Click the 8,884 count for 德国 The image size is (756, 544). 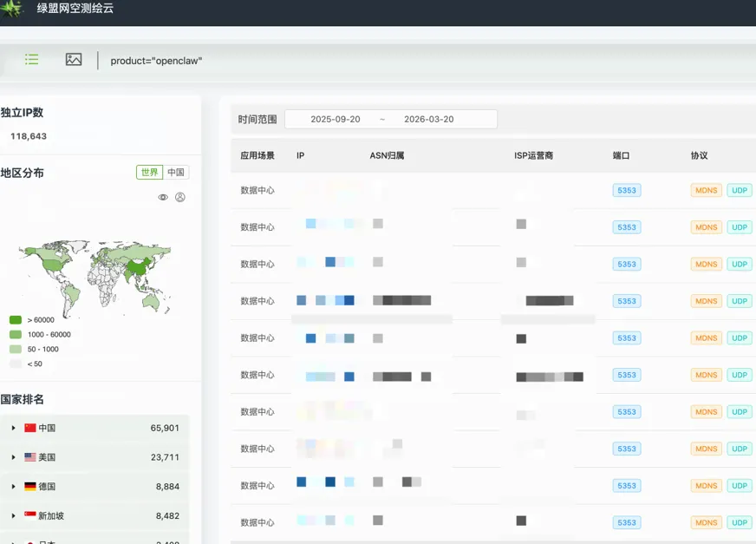click(x=168, y=487)
